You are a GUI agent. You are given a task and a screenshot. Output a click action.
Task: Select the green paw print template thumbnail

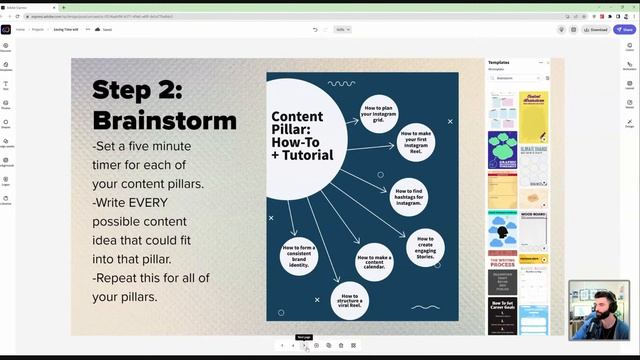[502, 150]
